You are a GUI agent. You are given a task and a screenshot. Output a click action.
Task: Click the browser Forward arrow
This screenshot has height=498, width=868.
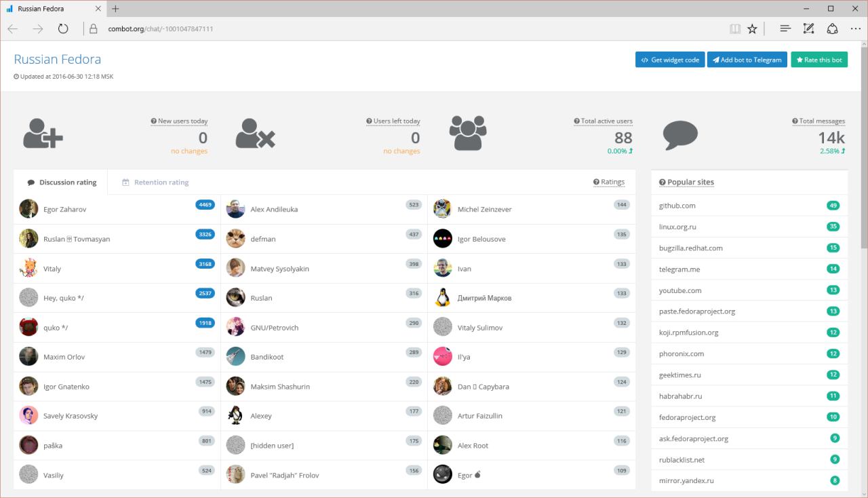pos(38,29)
